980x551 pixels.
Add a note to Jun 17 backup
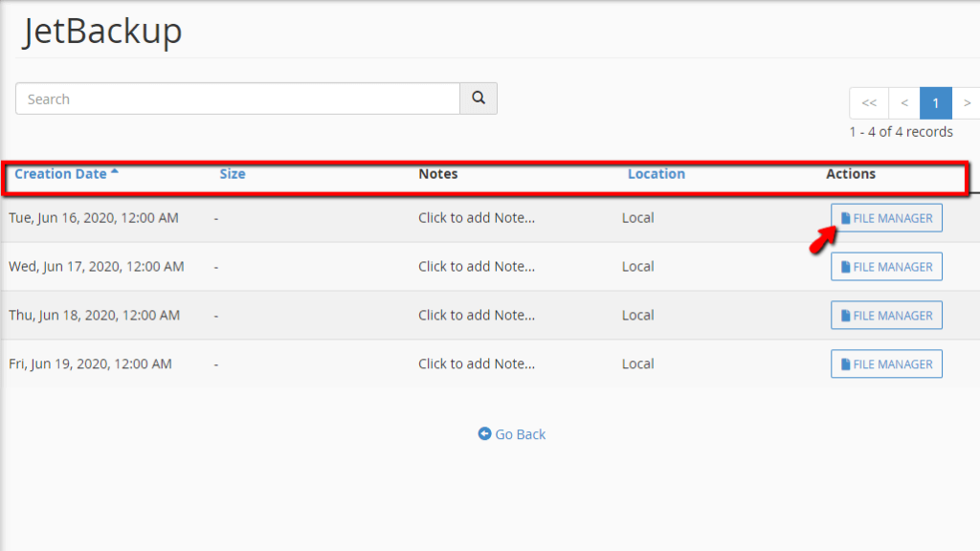477,267
